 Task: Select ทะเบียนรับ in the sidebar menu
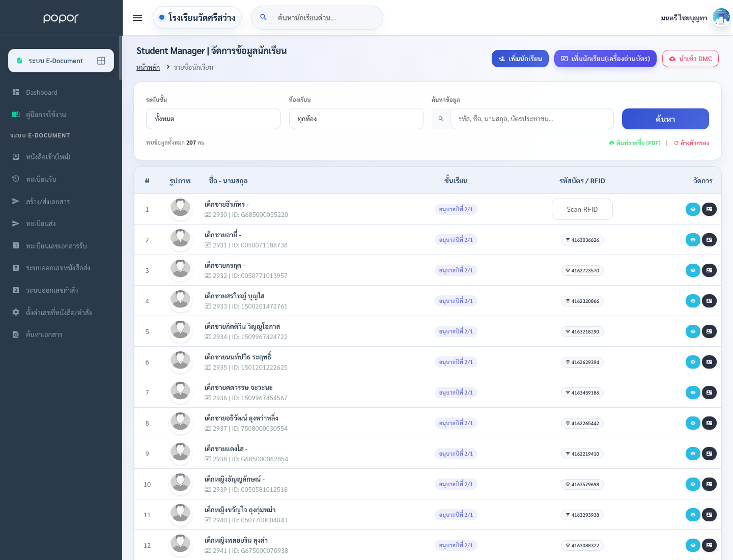41,179
